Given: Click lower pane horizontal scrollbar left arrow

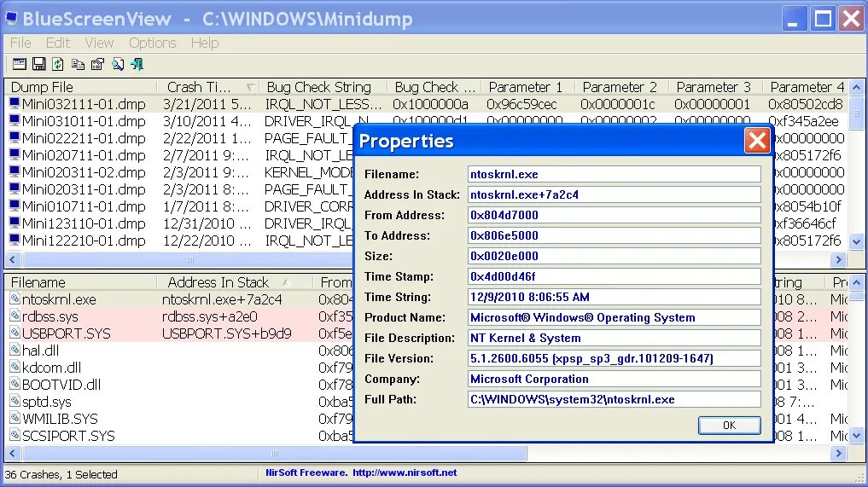Looking at the screenshot, I should coord(12,453).
